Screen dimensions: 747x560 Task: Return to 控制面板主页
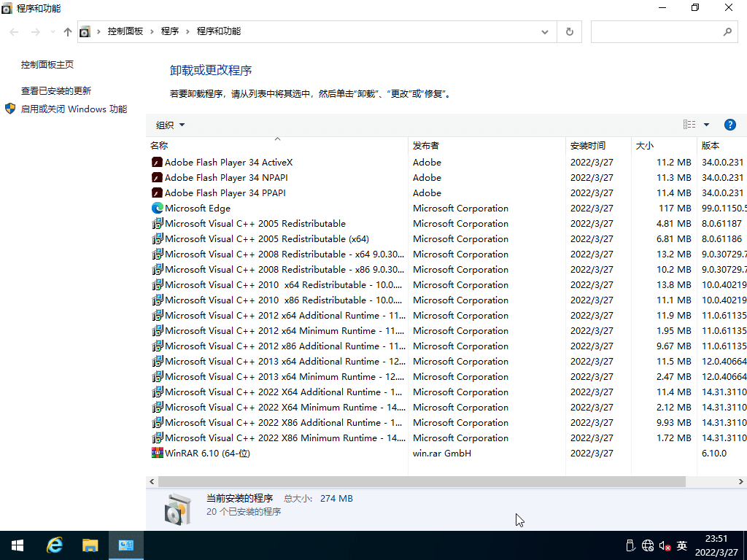pos(47,63)
